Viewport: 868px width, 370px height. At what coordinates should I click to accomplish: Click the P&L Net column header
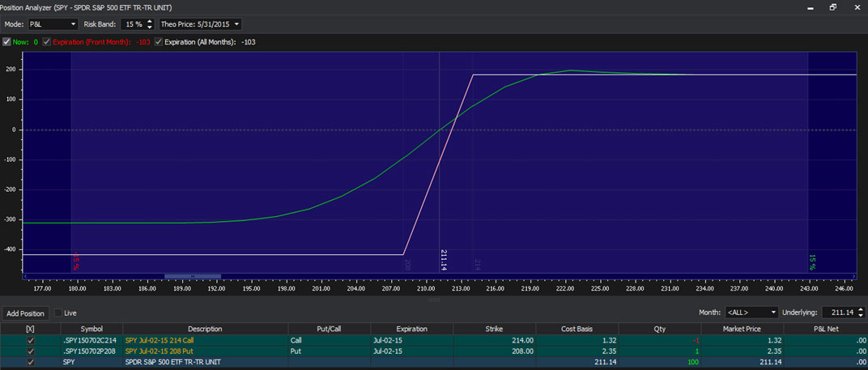[x=824, y=329]
